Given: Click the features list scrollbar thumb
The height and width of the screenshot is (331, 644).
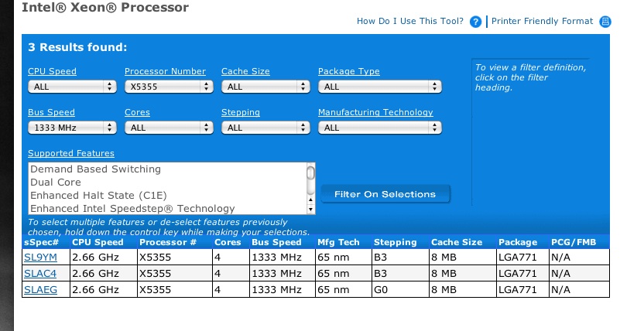Looking at the screenshot, I should pyautogui.click(x=311, y=172).
